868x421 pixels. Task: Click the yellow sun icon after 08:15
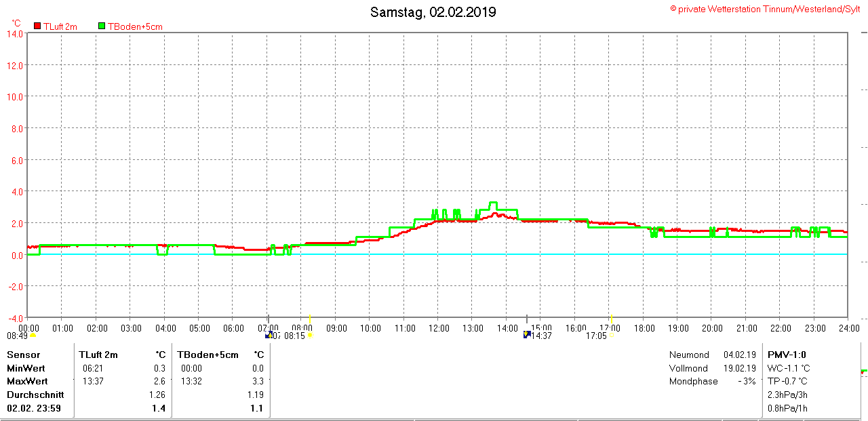(310, 335)
